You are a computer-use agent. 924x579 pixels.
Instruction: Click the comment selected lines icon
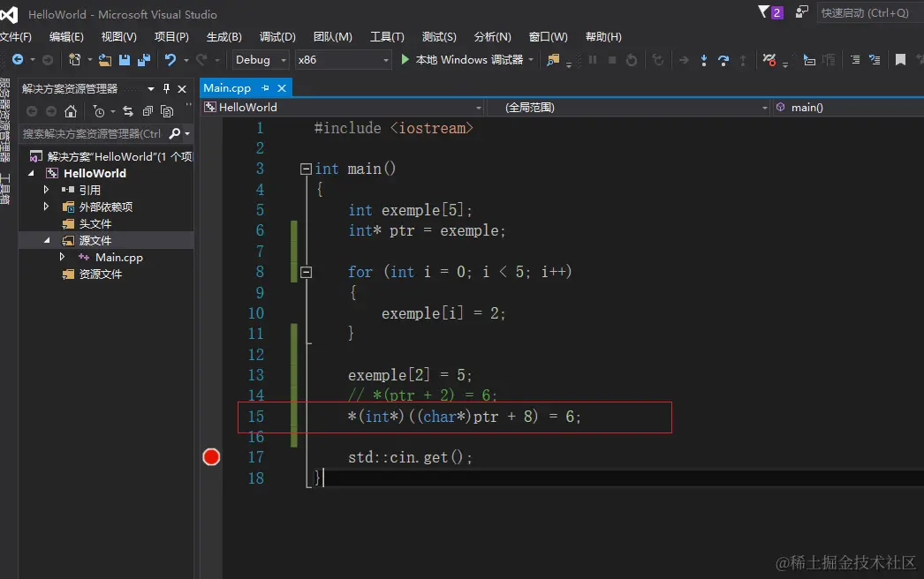(855, 59)
